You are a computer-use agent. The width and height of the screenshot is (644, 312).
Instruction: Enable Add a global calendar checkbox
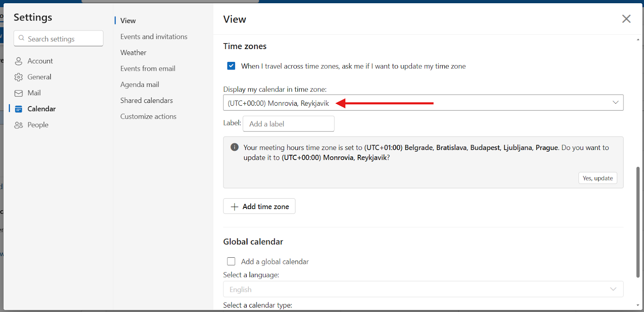(231, 261)
